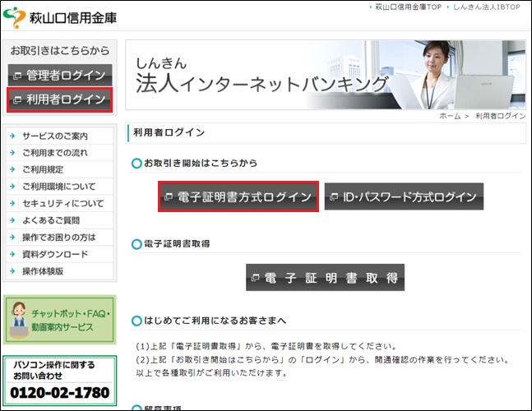Click ID・パスワード方式ログイン button
Viewport: 532px width, 411px height.
(404, 197)
